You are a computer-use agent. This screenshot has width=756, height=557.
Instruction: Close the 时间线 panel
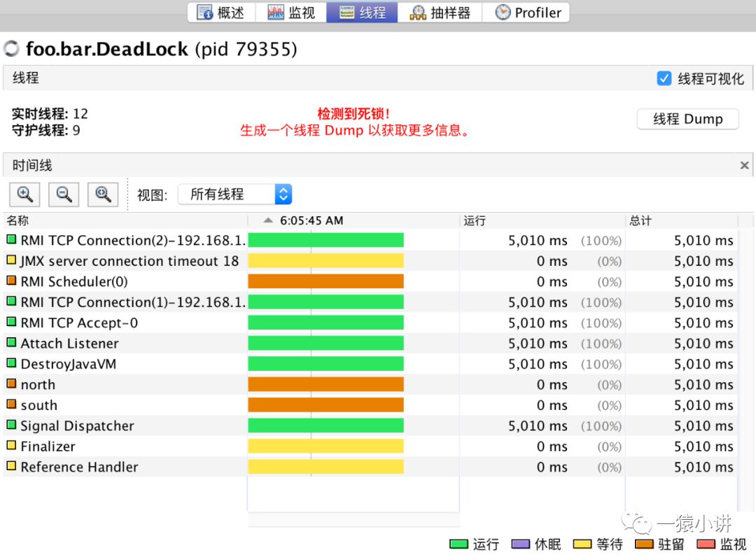[744, 165]
